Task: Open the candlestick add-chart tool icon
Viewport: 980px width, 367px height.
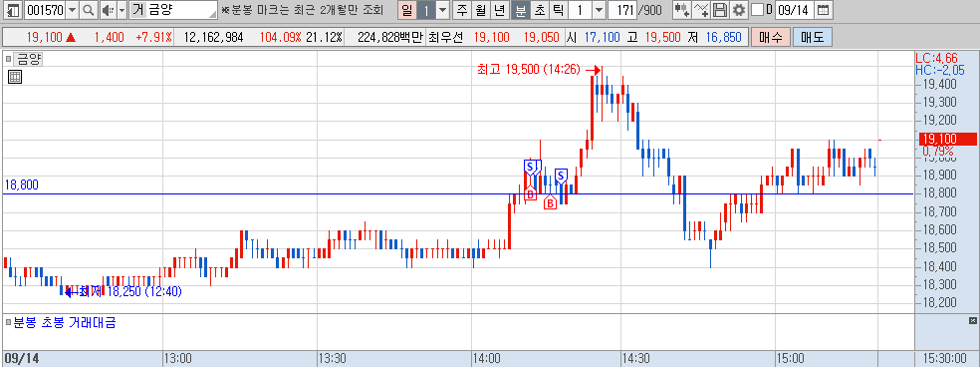Action: pyautogui.click(x=682, y=10)
